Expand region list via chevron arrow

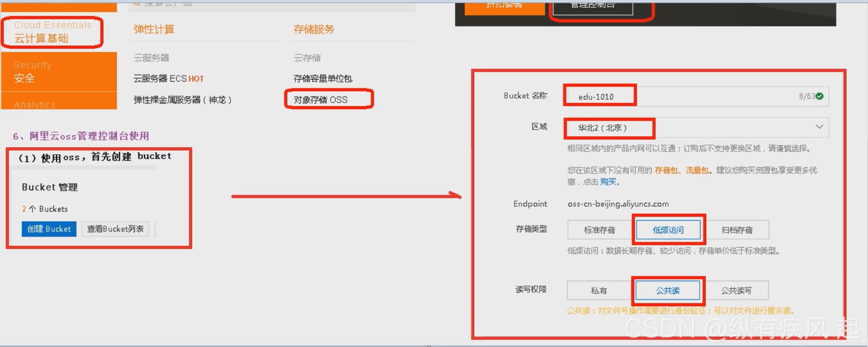(x=819, y=127)
